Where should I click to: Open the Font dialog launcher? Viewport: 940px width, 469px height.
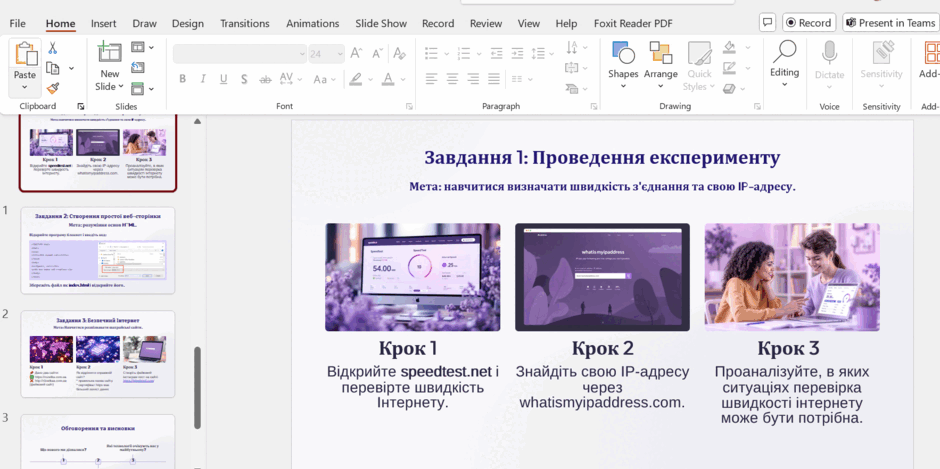tap(409, 106)
